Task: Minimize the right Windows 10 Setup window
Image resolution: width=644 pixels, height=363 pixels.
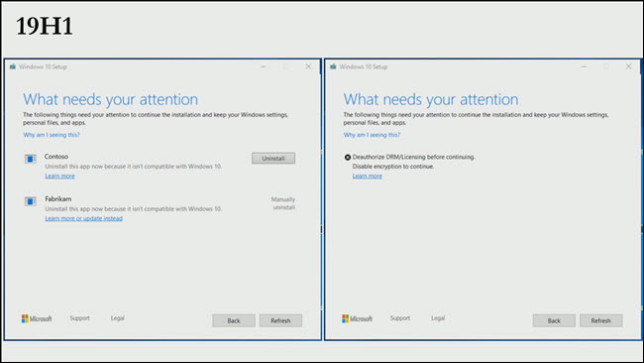Action: click(x=584, y=66)
